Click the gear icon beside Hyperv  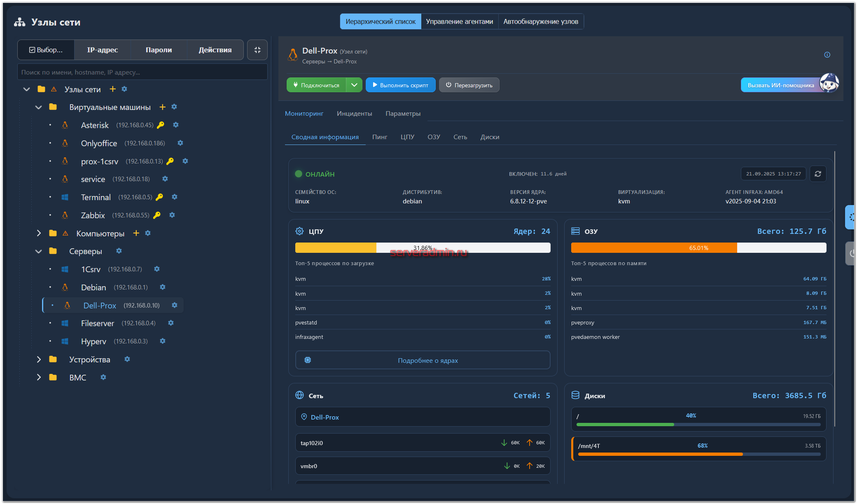point(163,341)
